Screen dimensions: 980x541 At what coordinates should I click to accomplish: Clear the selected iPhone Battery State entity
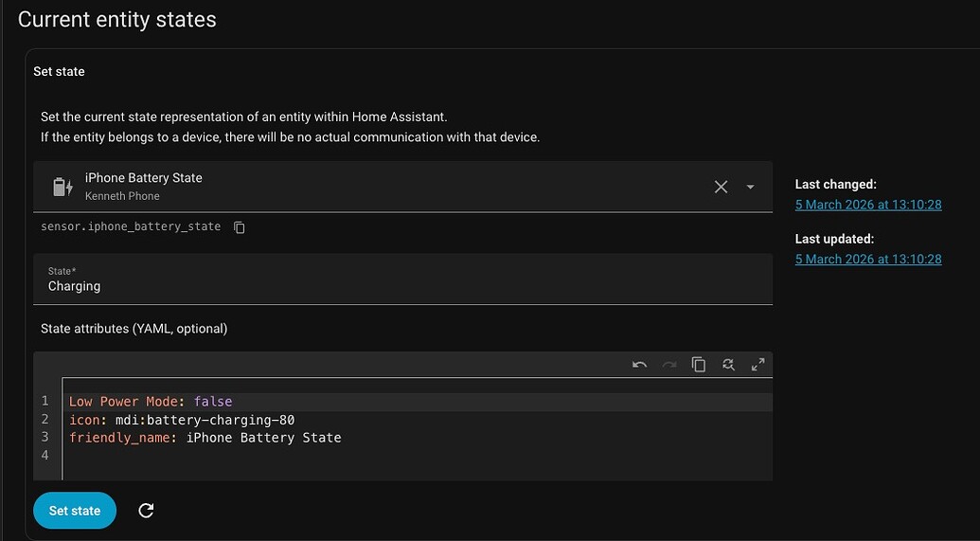(721, 187)
